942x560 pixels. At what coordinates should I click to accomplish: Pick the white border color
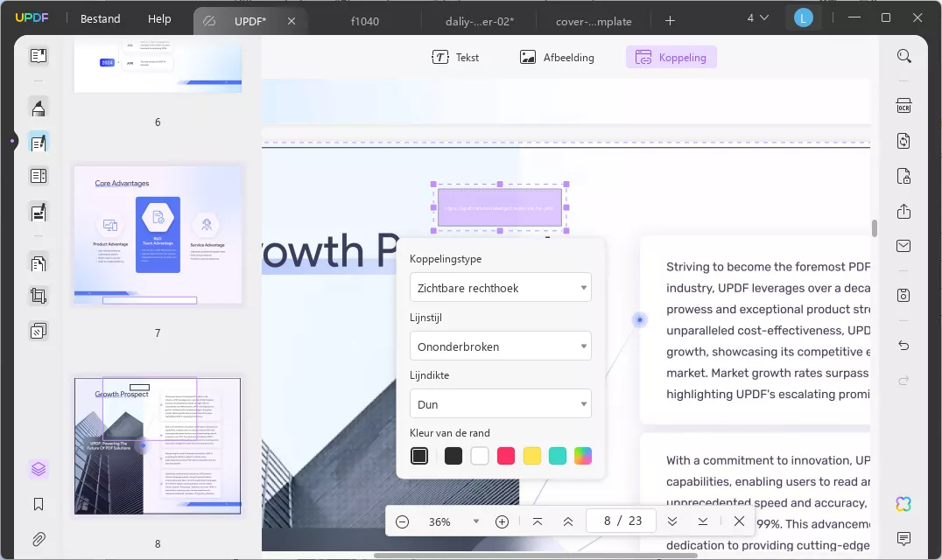coord(480,456)
